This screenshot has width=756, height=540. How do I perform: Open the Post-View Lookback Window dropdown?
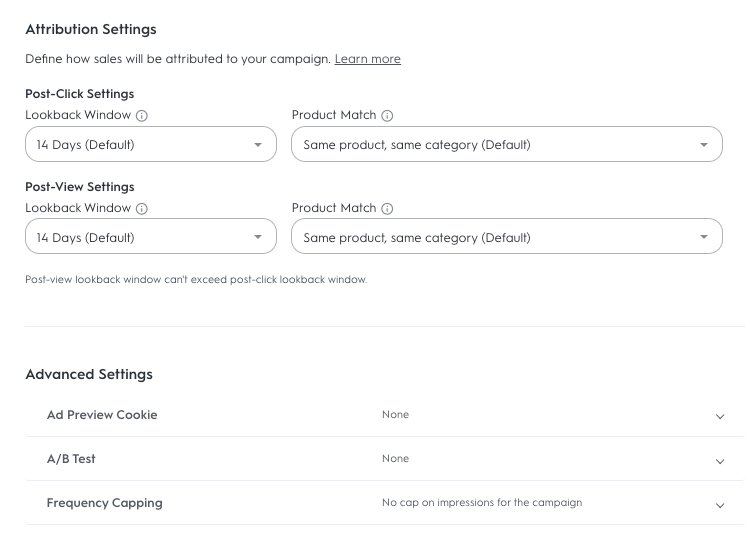click(150, 238)
